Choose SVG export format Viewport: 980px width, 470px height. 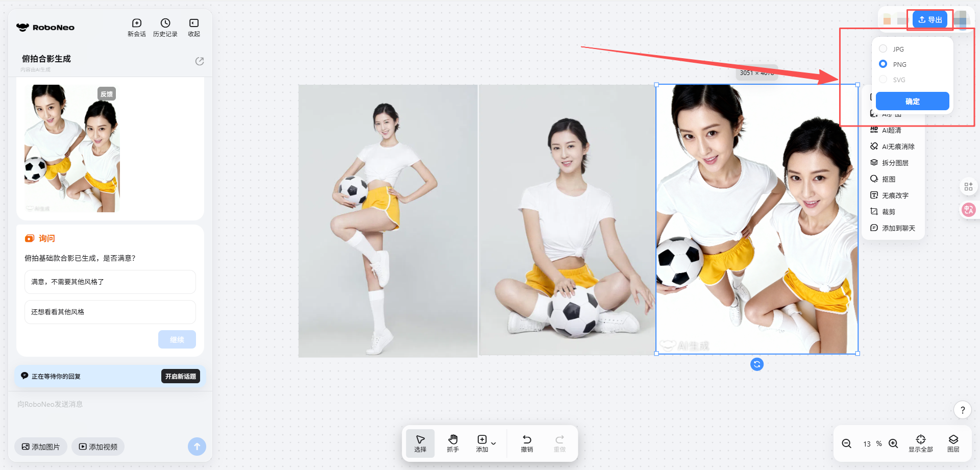[883, 80]
